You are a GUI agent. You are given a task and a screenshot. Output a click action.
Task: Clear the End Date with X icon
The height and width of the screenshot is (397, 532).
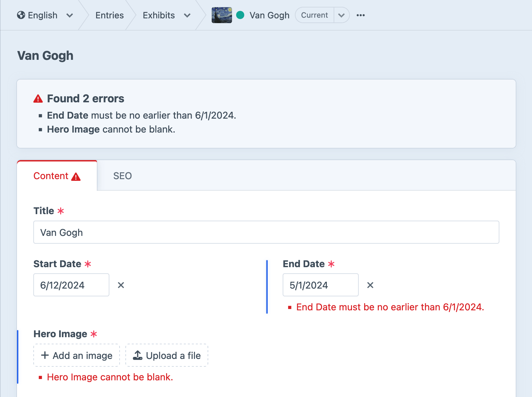click(370, 285)
